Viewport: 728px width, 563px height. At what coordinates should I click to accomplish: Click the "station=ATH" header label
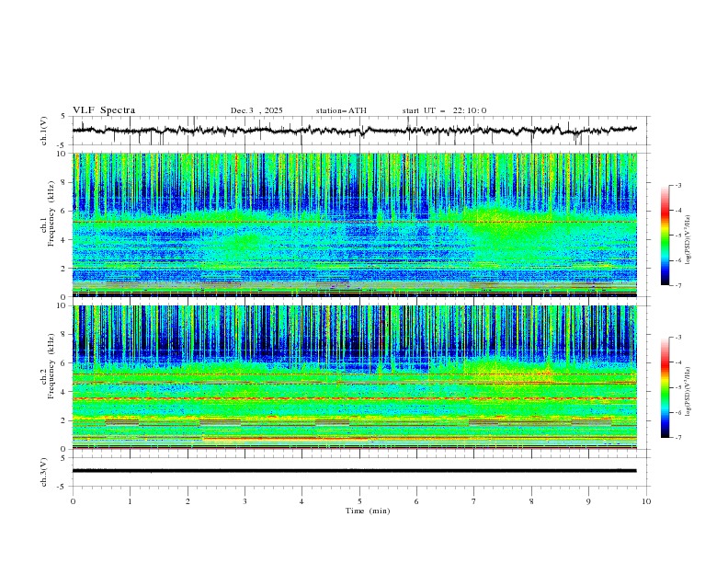[341, 110]
